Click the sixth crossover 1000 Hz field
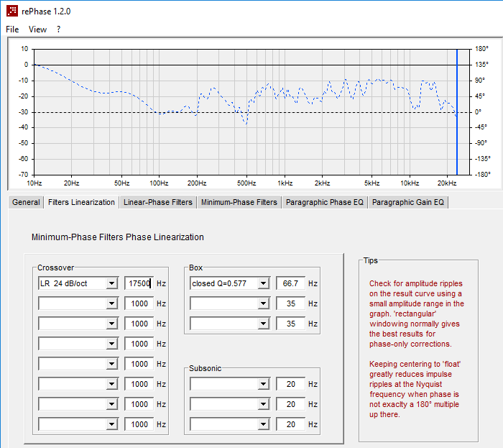503x448 pixels. [139, 384]
